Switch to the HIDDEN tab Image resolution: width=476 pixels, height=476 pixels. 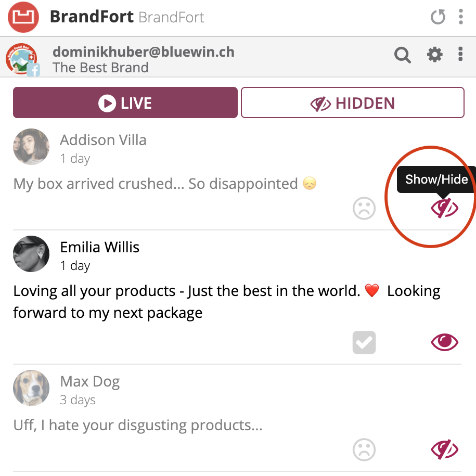(352, 102)
